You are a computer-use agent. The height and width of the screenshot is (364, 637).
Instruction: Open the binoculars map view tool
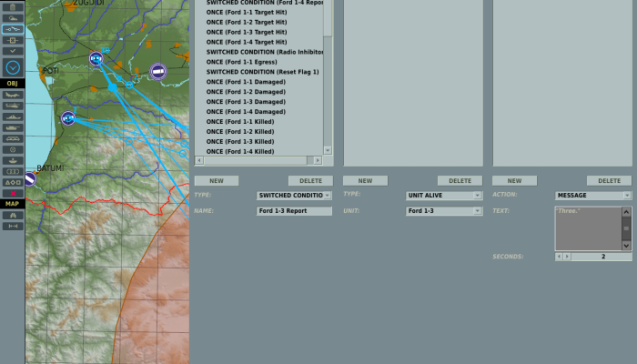(13, 216)
